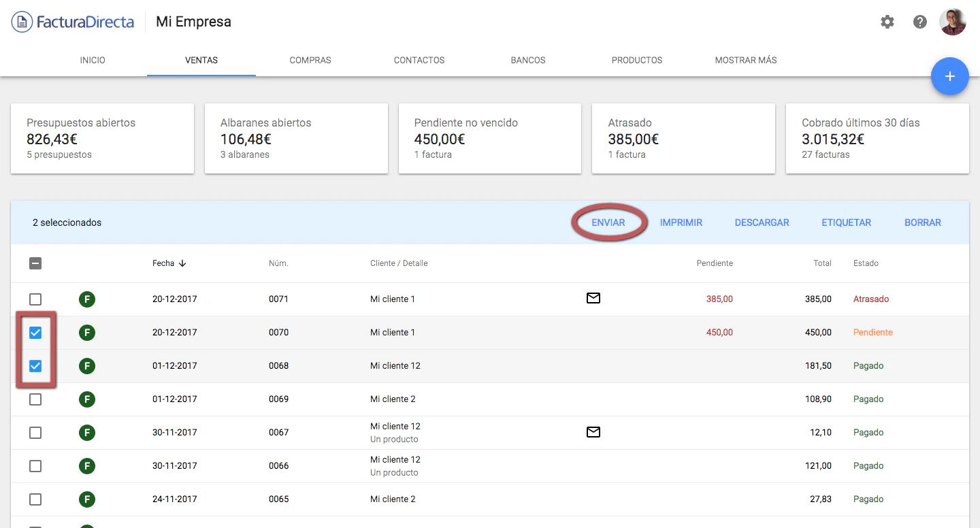Image resolution: width=980 pixels, height=528 pixels.
Task: Toggle the select-all header checkbox
Action: coord(35,263)
